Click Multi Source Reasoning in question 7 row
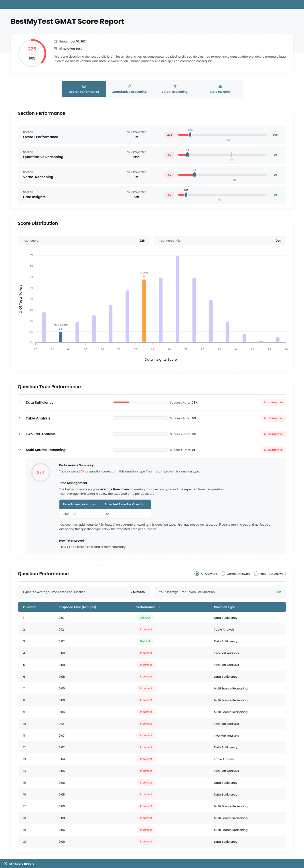This screenshot has height=868, width=304. [231, 688]
